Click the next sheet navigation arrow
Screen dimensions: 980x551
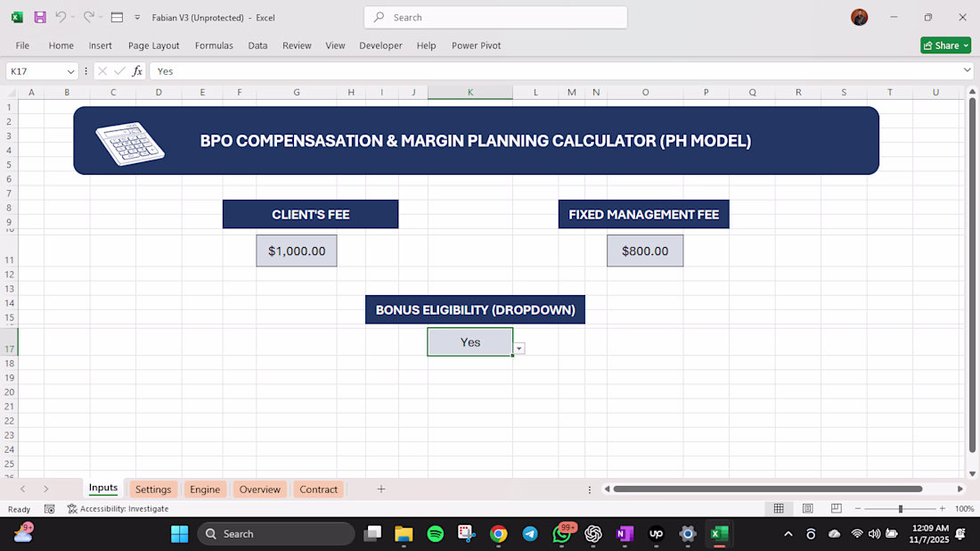[x=45, y=489]
